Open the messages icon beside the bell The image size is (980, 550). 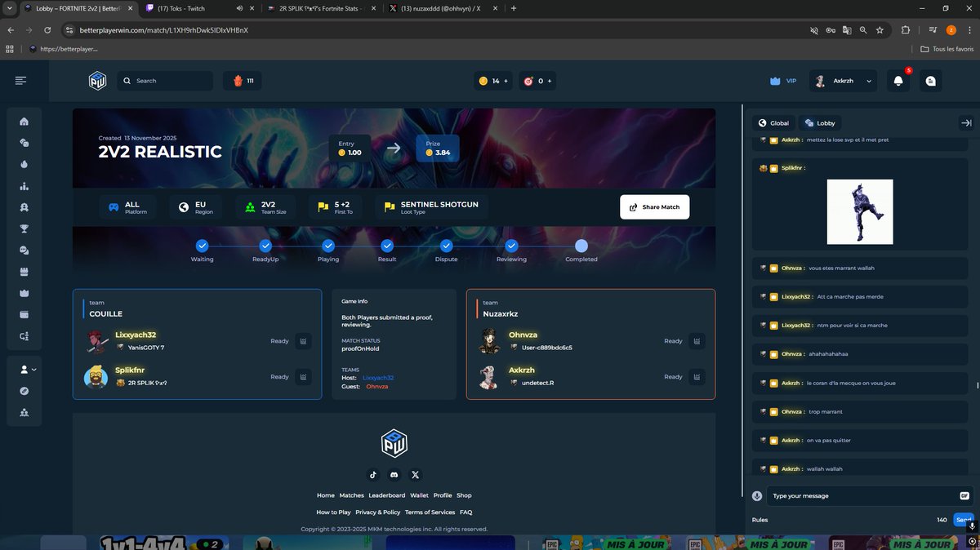click(931, 81)
